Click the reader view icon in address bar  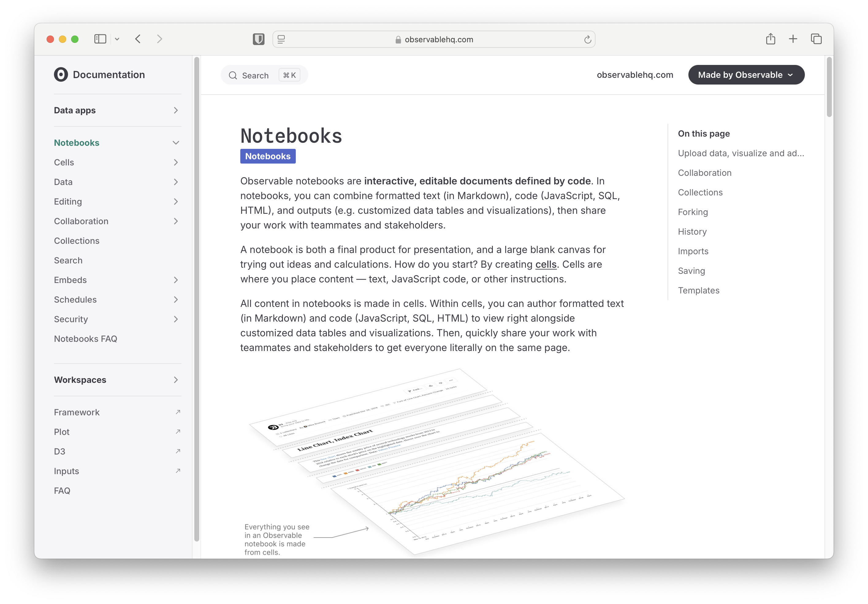(x=281, y=39)
